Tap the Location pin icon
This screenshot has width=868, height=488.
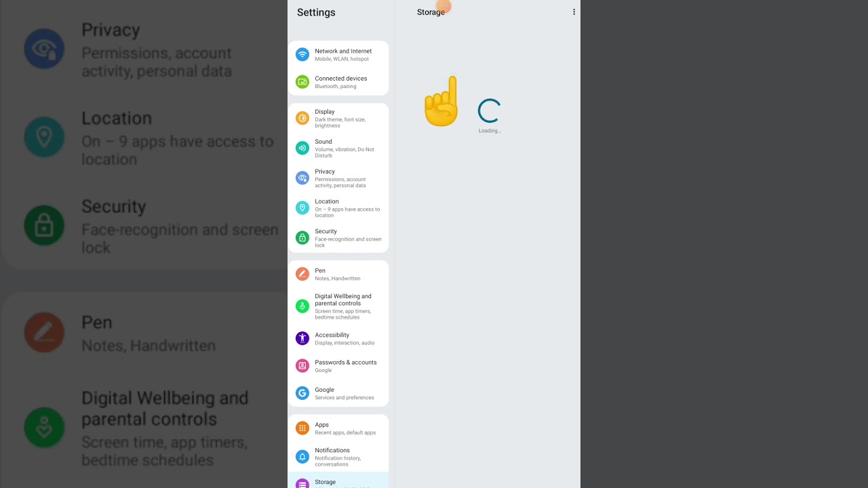coord(302,207)
